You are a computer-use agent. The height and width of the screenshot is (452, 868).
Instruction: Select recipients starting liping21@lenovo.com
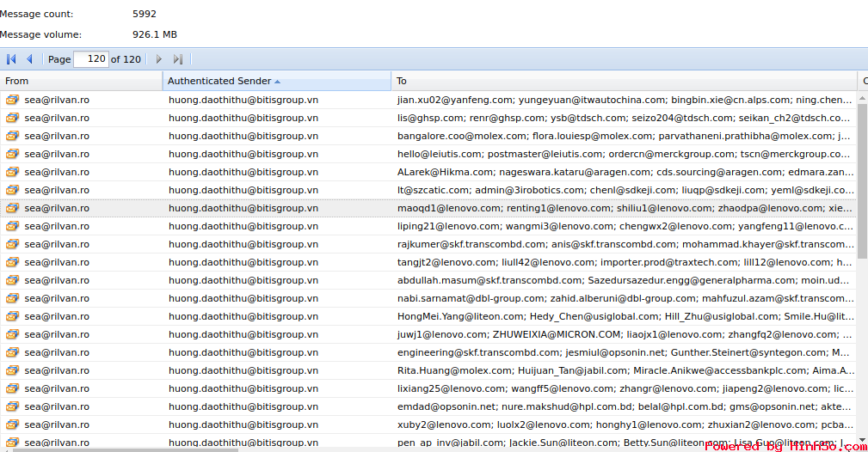pyautogui.click(x=625, y=226)
